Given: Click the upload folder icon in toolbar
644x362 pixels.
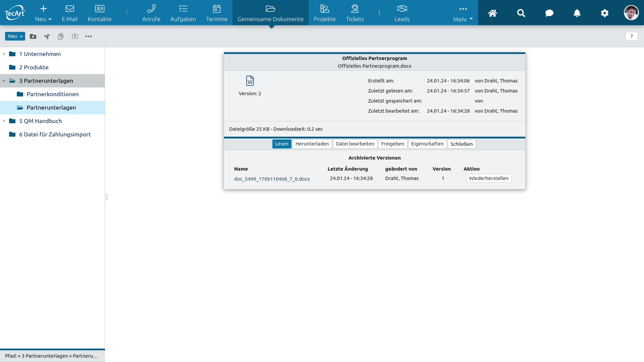Looking at the screenshot, I should pos(33,36).
